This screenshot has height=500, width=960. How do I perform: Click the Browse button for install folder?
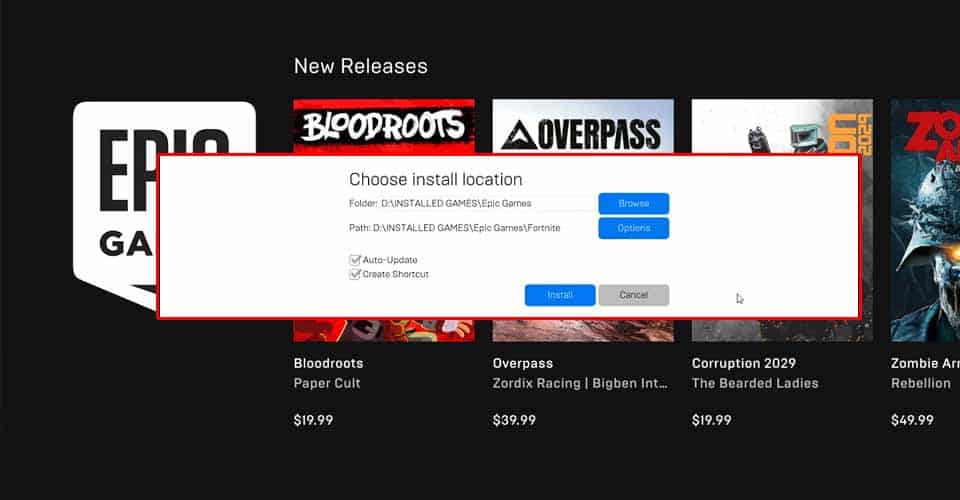point(634,203)
